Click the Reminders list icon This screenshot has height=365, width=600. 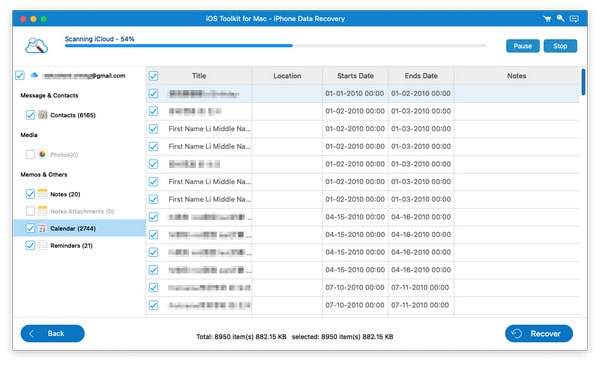pos(42,245)
